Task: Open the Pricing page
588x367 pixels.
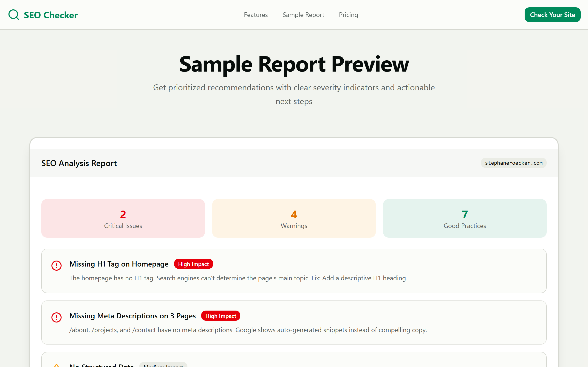Action: (x=348, y=14)
